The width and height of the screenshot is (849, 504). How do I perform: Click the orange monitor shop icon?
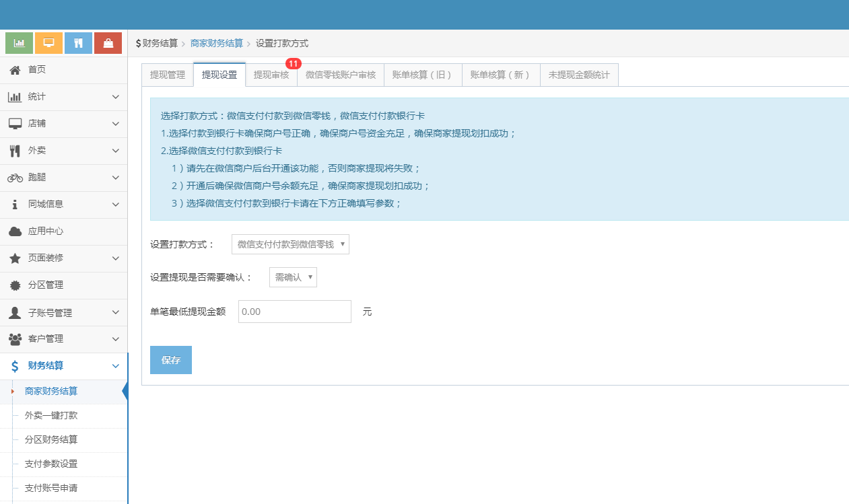click(x=48, y=42)
